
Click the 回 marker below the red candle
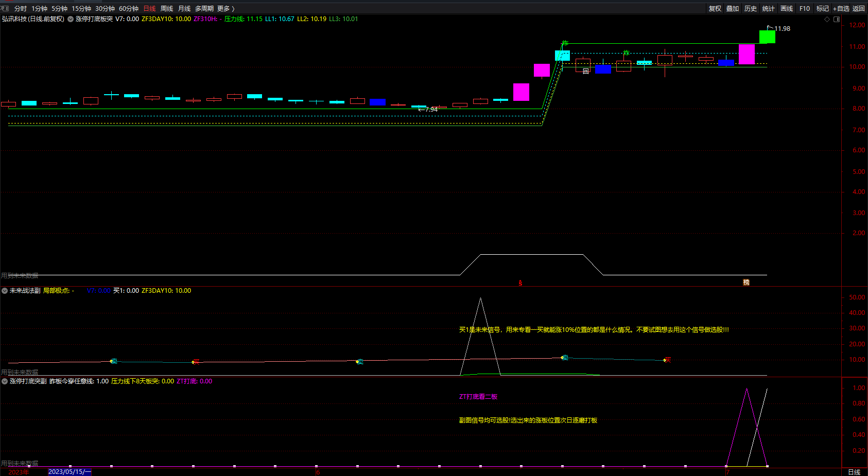coord(586,72)
